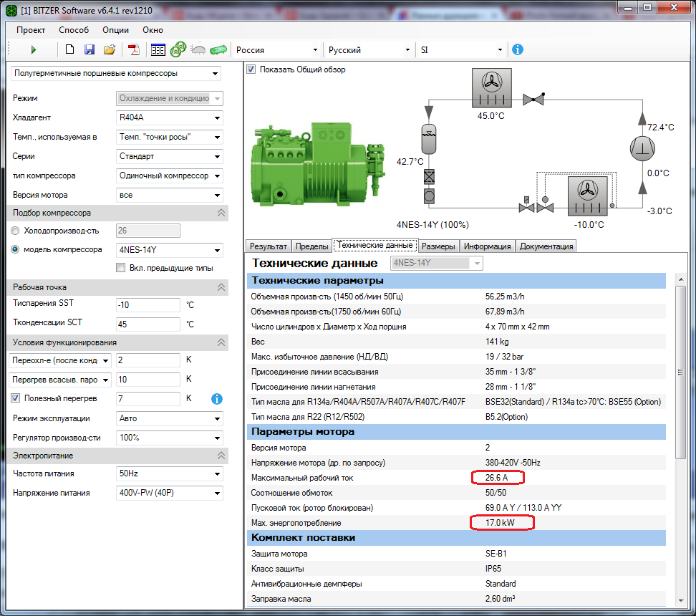Click the Переохл-е value field showing 2
The height and width of the screenshot is (616, 696).
coord(148,360)
